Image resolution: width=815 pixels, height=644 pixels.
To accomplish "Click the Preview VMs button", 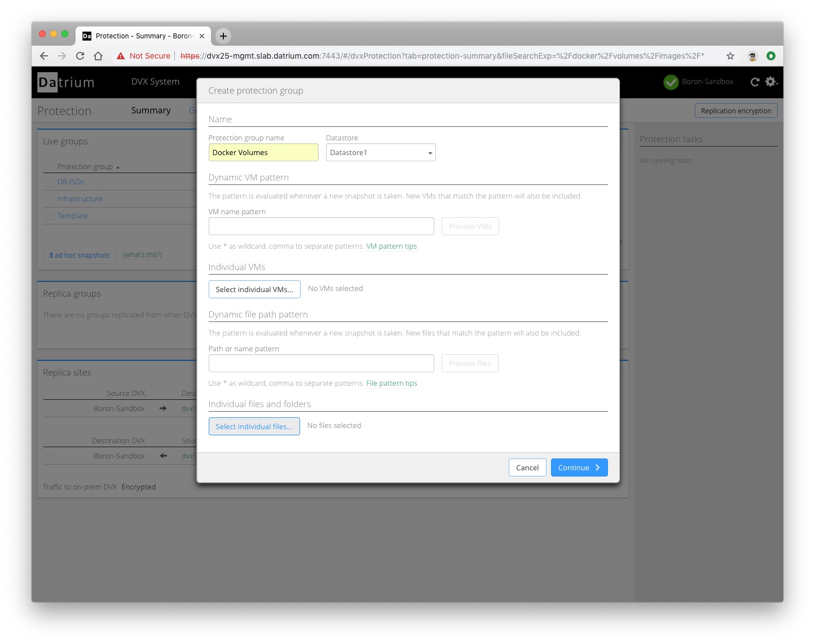I will 470,226.
